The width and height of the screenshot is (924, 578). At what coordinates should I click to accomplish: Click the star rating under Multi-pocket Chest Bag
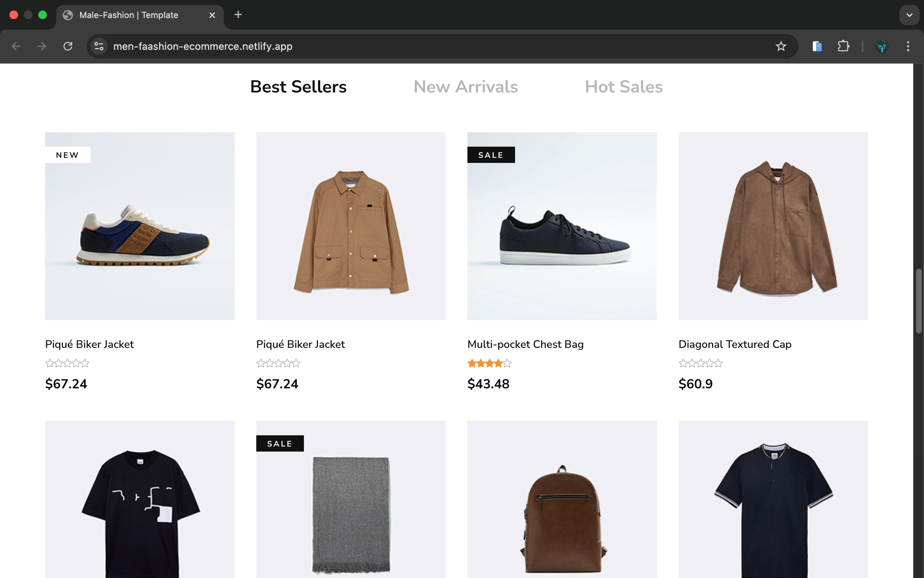489,363
